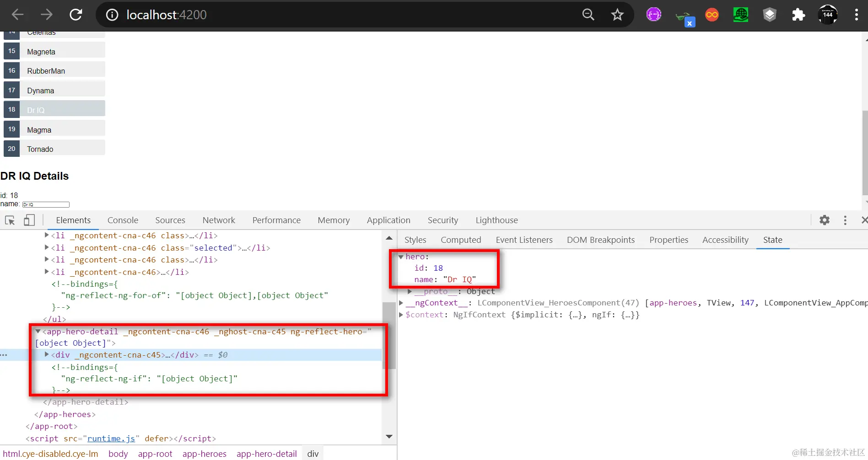Screen dimensions: 868x460
Task: Open the purple round extension icon
Action: [653, 15]
